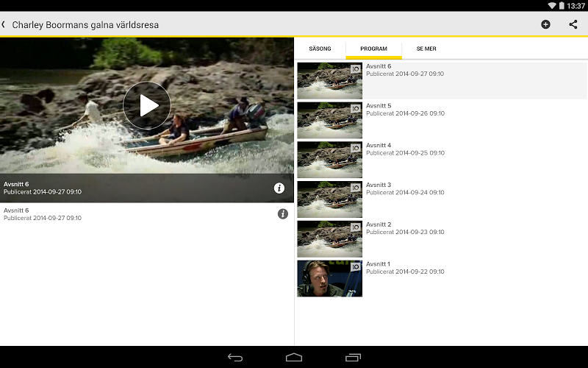Switch to the SÄSONG tab
The width and height of the screenshot is (588, 368).
(x=320, y=49)
